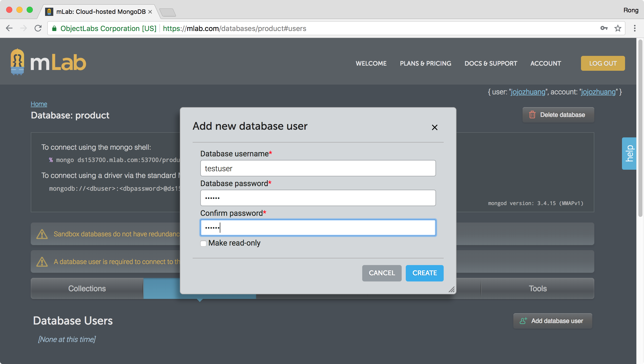Reload the page with the refresh icon
Image resolution: width=644 pixels, height=364 pixels.
click(x=38, y=28)
